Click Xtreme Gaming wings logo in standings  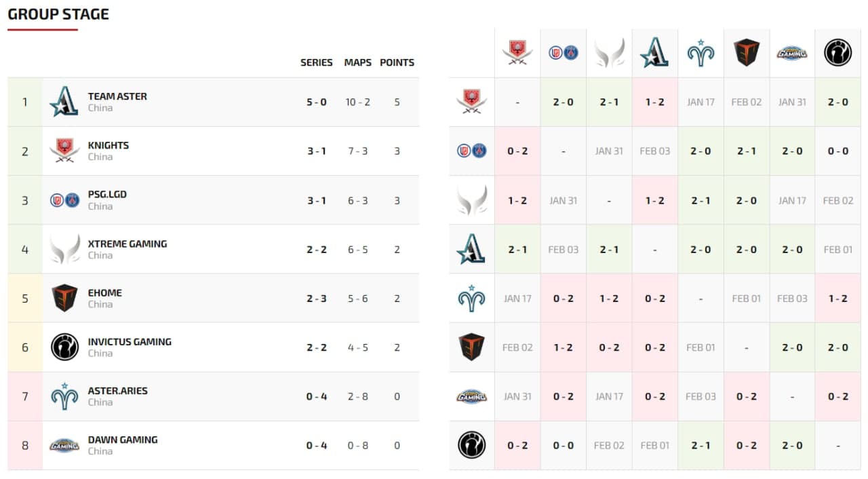tap(64, 249)
